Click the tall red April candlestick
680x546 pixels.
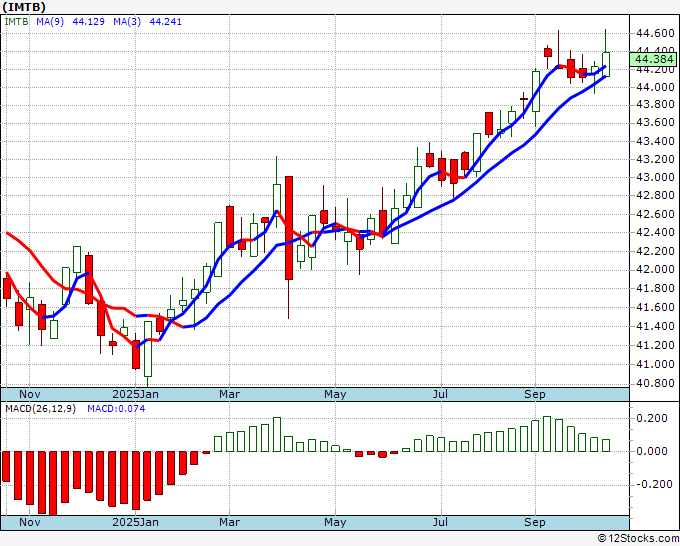click(289, 228)
